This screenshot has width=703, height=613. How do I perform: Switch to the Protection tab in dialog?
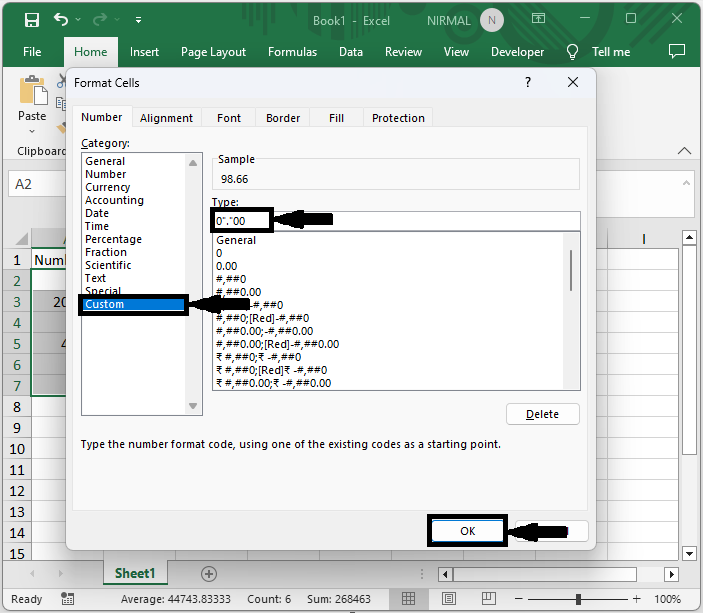tap(398, 118)
